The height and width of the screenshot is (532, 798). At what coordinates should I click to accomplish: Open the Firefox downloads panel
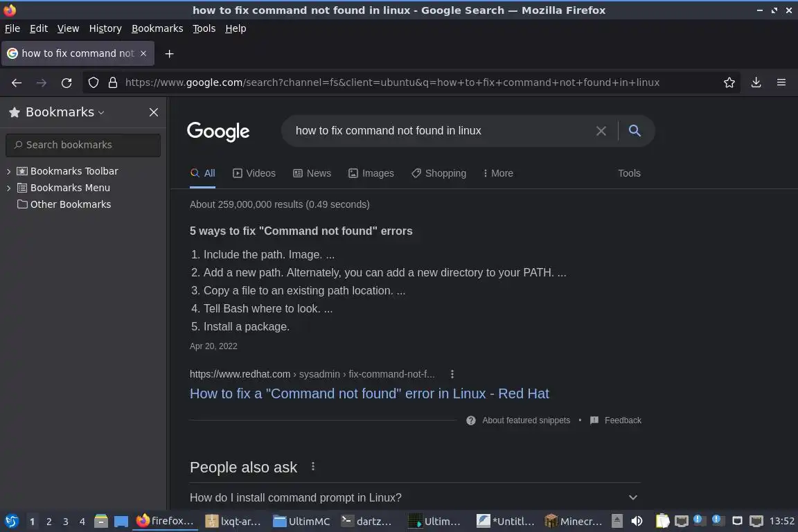[756, 82]
